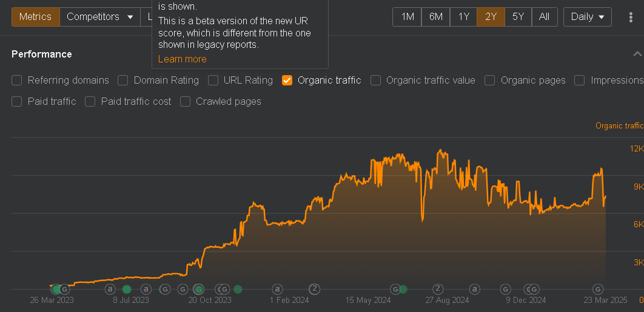Click the green dot marker near 15 May 2024
This screenshot has width=644, height=312.
pyautogui.click(x=403, y=289)
